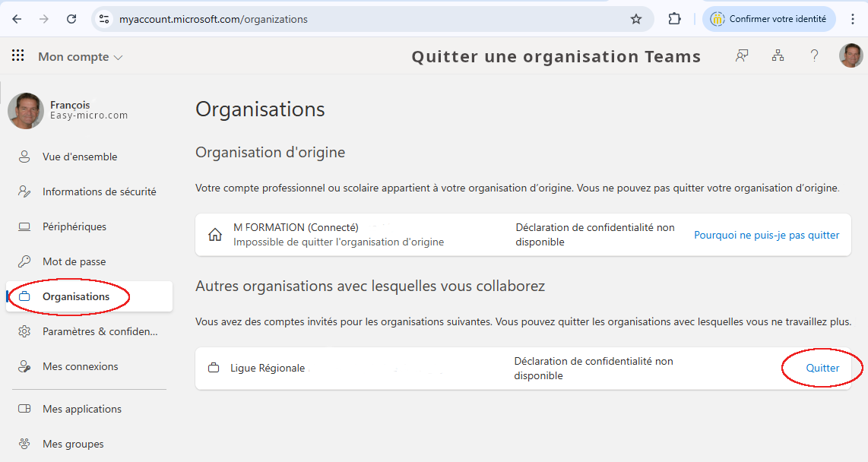Viewport: 868px width, 462px height.
Task: Click the address bar URL field
Action: [371, 19]
